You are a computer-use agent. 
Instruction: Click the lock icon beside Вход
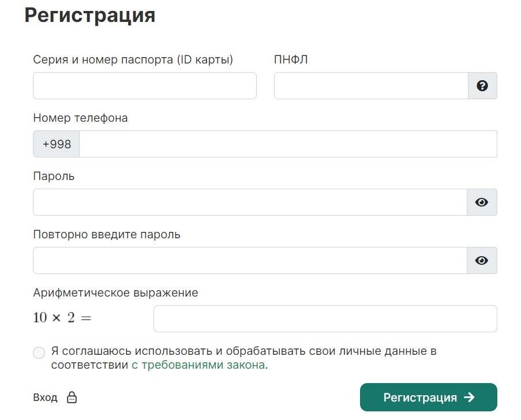(72, 397)
